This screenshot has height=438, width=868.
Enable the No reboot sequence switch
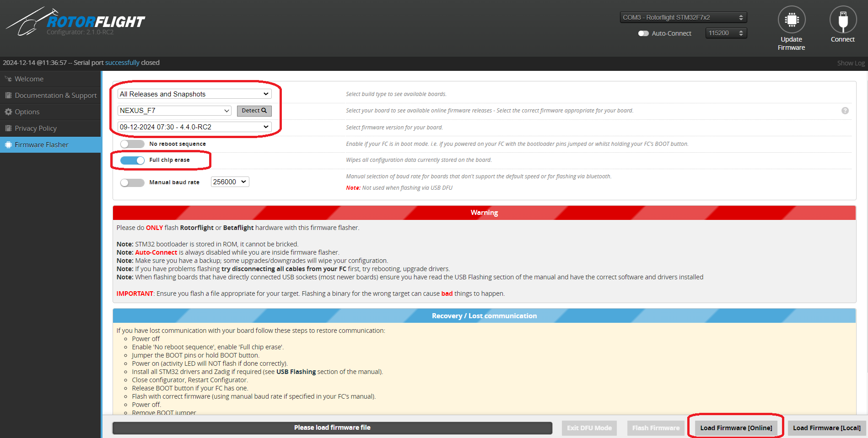click(132, 144)
